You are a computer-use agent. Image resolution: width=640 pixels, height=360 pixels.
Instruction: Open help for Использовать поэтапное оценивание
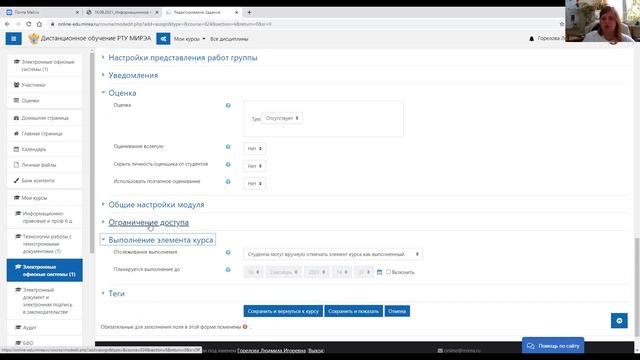coord(228,182)
